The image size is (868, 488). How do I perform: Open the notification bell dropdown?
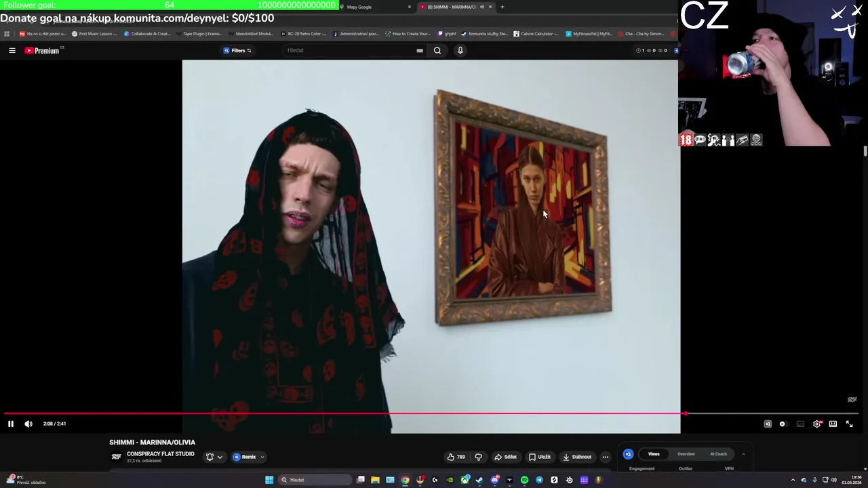tap(214, 457)
